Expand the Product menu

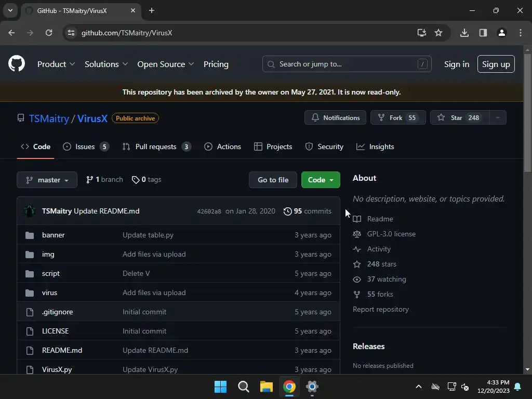[56, 64]
